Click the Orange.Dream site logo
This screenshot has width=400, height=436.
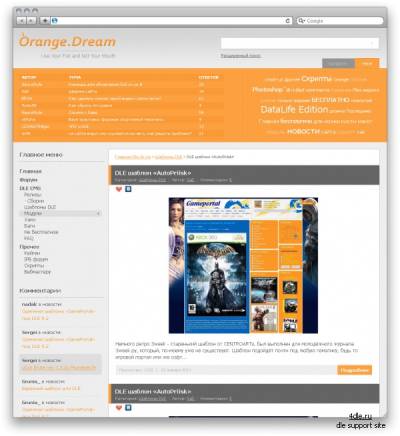click(67, 41)
